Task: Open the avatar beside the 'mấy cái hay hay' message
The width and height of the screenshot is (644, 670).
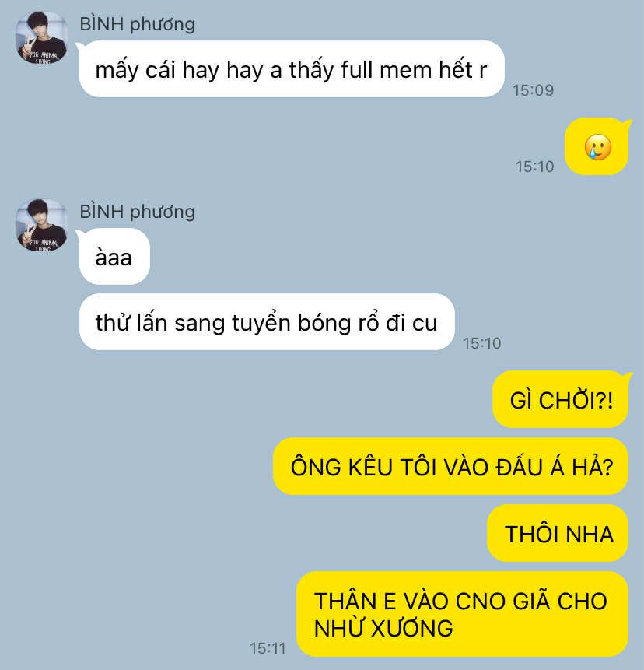Action: coord(41,37)
